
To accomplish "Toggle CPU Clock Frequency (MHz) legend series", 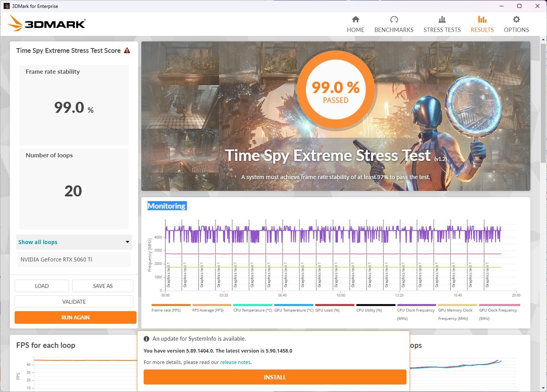I will tap(416, 312).
